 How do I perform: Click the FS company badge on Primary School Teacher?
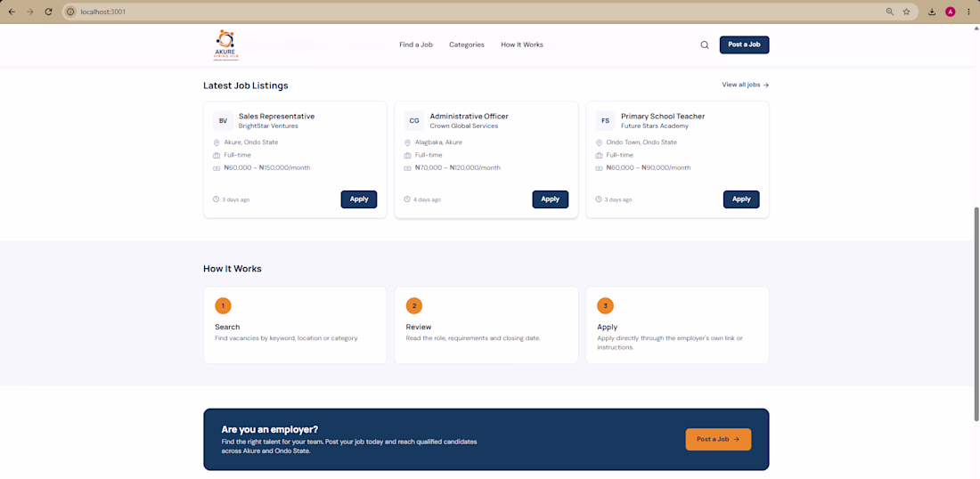(606, 120)
